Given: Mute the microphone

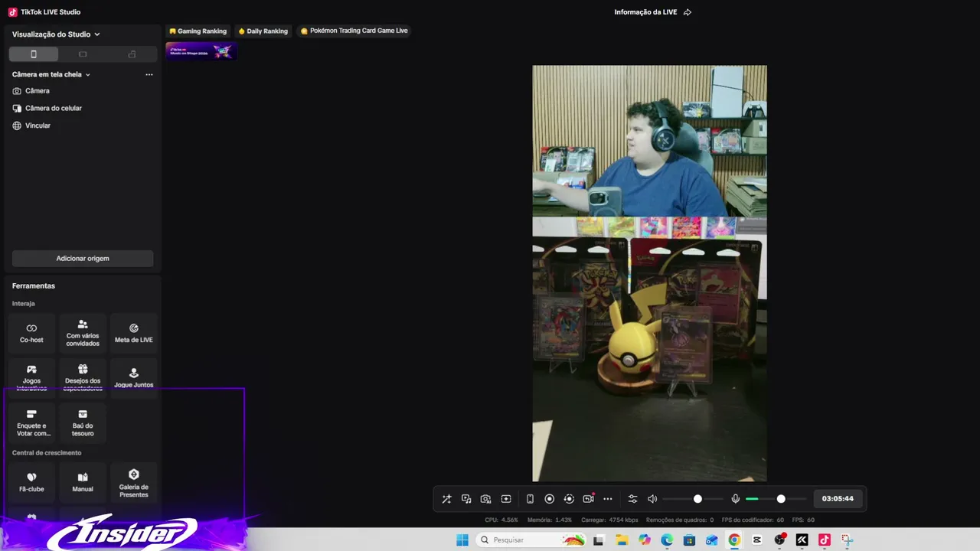Looking at the screenshot, I should click(736, 499).
